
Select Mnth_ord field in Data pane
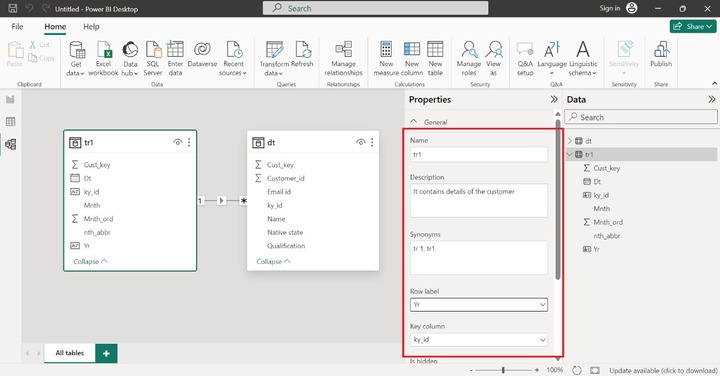click(608, 222)
